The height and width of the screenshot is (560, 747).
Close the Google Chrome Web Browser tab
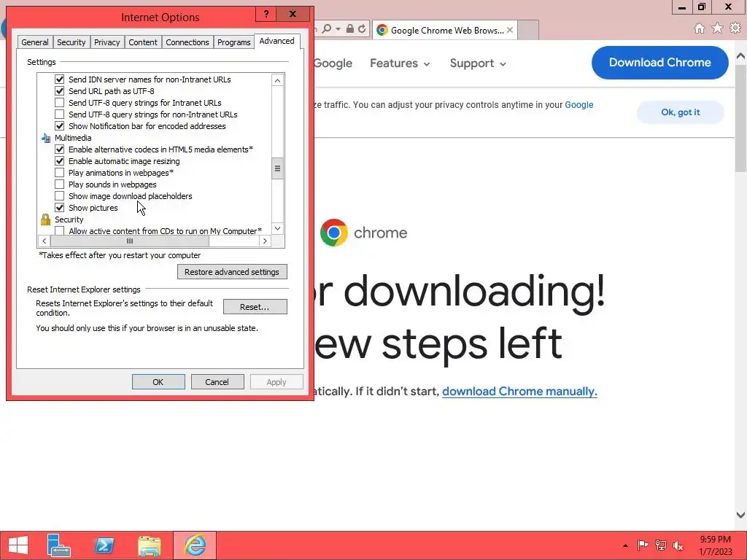[x=510, y=30]
